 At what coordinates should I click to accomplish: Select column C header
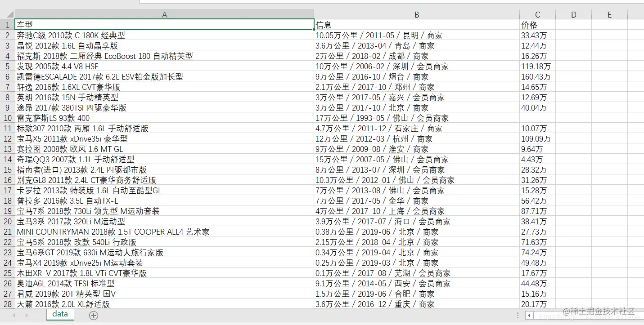pos(537,14)
